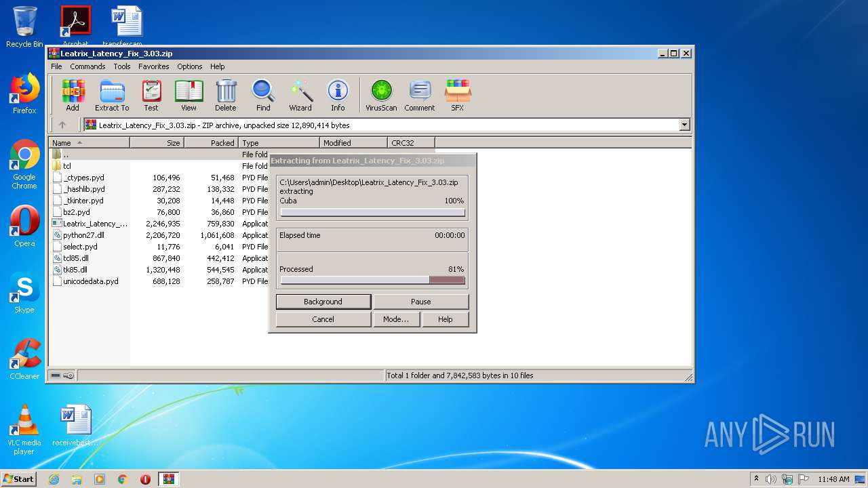Click Help button in extraction dialog
The image size is (868, 488).
click(x=445, y=319)
